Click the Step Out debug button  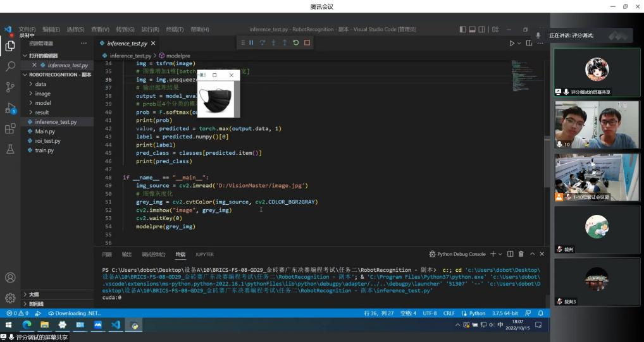pos(285,43)
